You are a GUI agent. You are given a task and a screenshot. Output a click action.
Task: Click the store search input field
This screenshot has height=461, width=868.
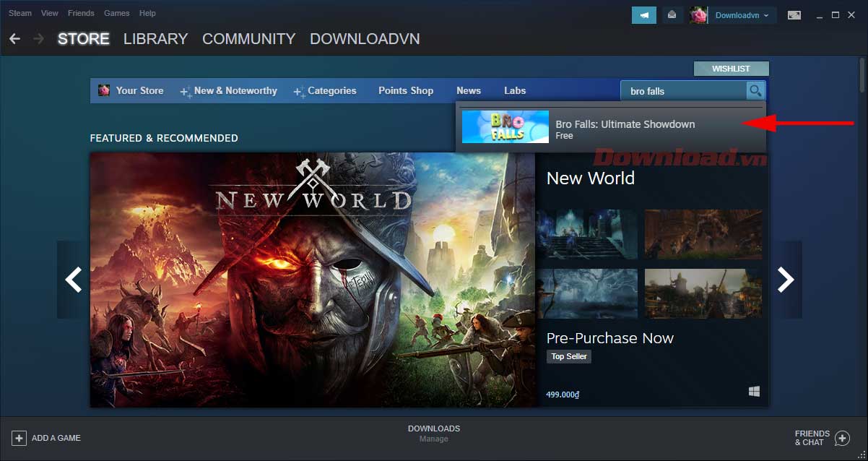(682, 91)
